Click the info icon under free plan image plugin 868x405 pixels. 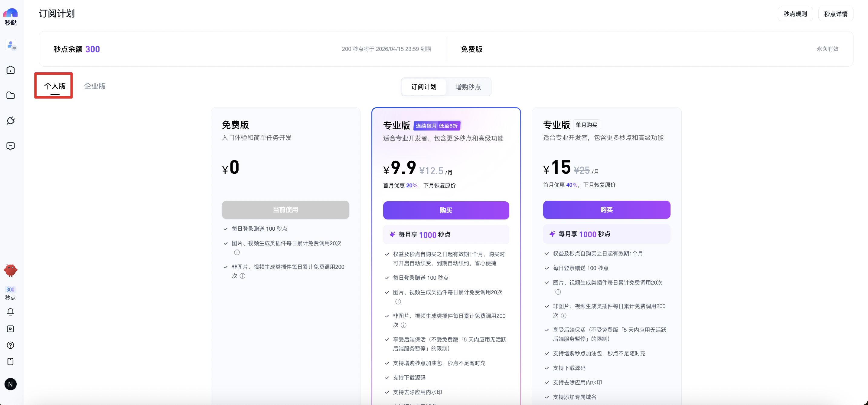coord(237,252)
